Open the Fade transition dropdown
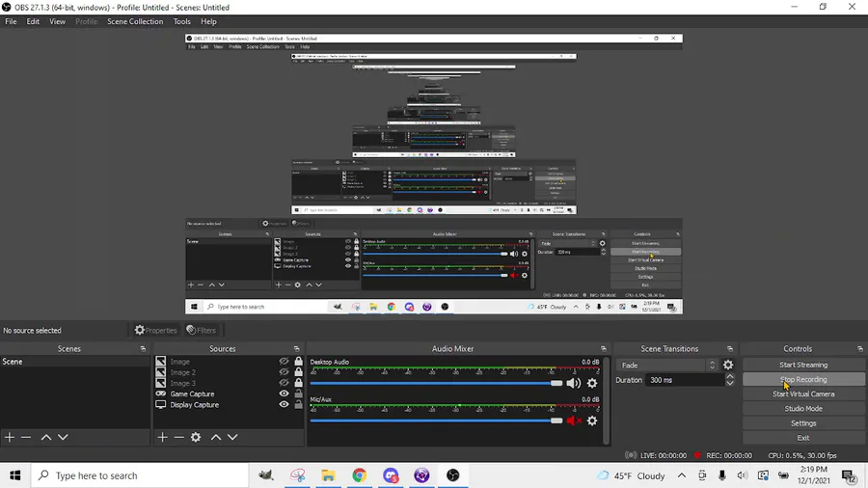The height and width of the screenshot is (488, 868). coord(667,366)
